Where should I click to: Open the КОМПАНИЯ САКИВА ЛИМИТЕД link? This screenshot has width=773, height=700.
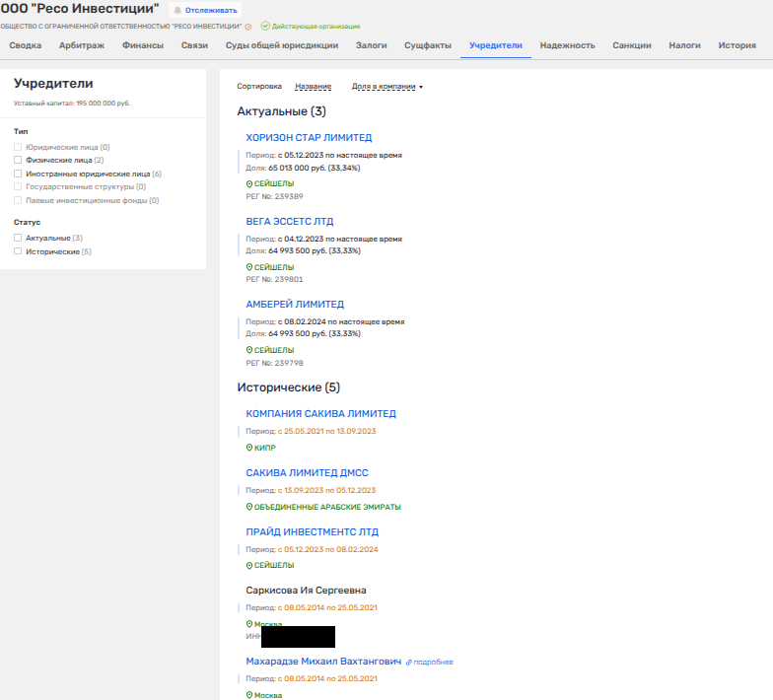pos(320,414)
